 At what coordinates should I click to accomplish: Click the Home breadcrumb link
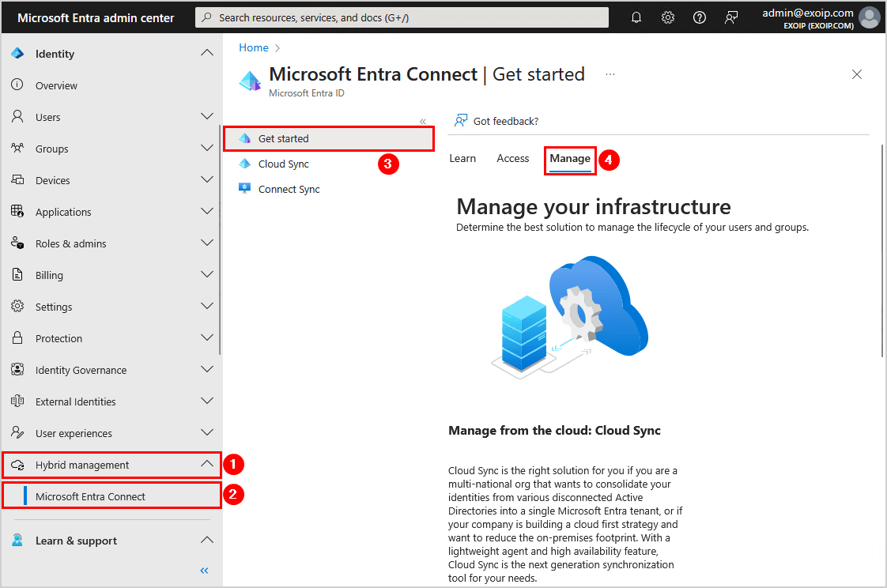(254, 47)
